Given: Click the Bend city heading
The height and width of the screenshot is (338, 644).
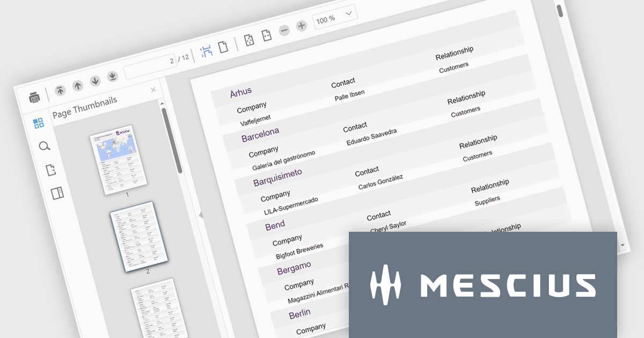Looking at the screenshot, I should coord(275,225).
